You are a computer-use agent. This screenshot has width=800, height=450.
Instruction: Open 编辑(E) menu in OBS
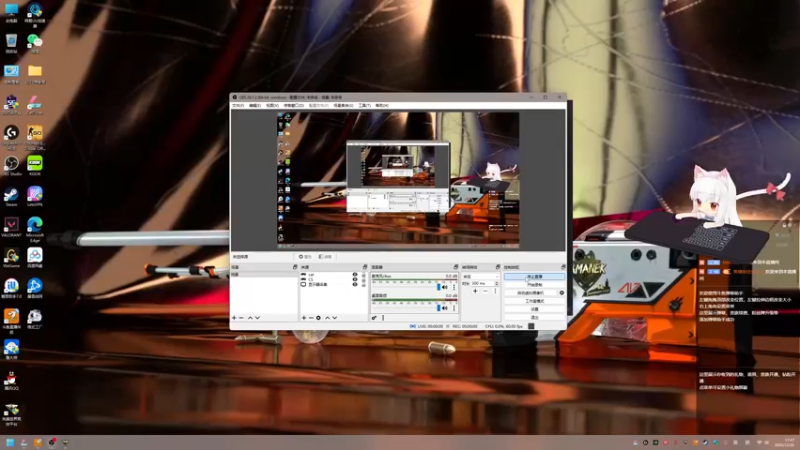pos(255,106)
